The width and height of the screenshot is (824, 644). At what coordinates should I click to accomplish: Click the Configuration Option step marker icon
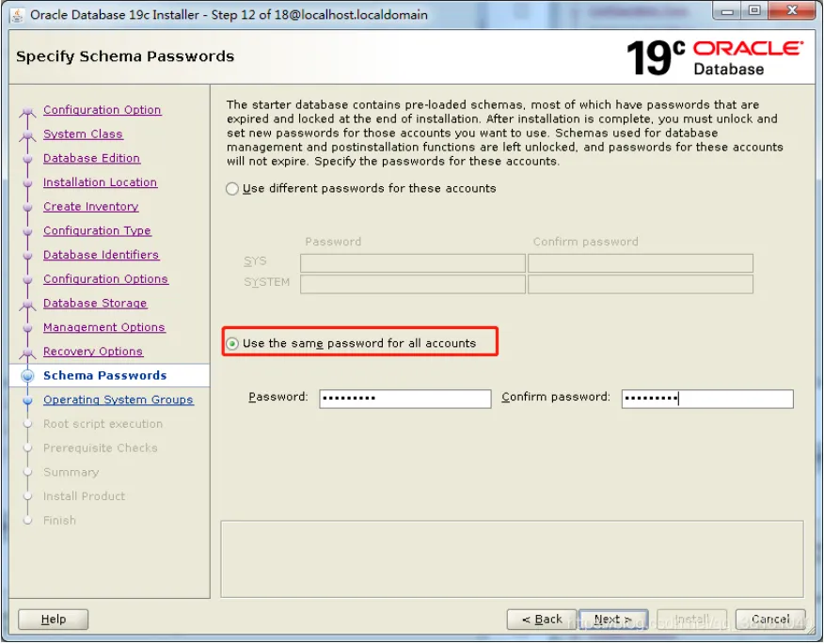click(27, 111)
